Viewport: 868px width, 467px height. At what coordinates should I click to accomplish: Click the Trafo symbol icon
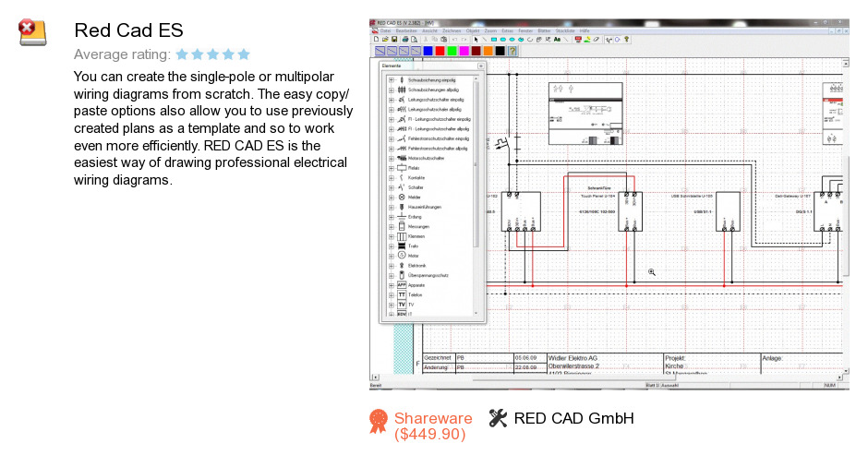point(402,245)
